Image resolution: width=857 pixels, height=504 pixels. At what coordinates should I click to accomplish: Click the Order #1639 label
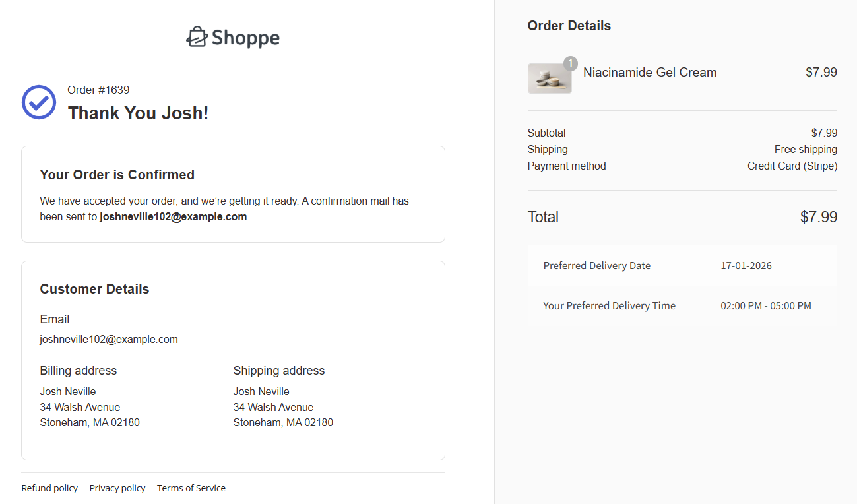click(x=98, y=90)
